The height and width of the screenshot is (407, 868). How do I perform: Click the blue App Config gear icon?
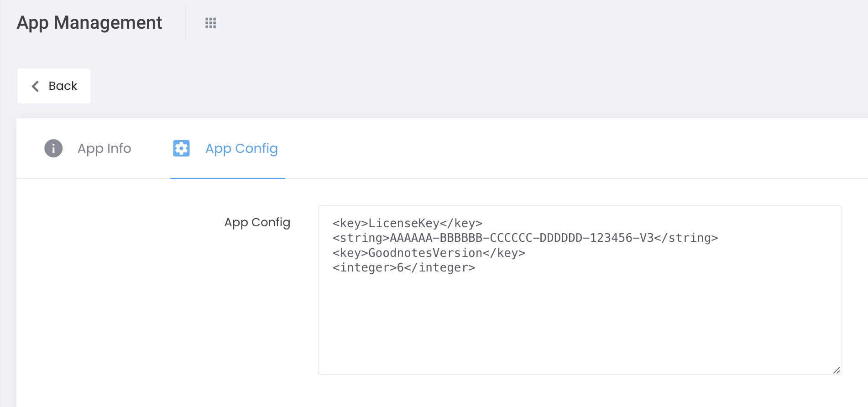click(x=181, y=148)
